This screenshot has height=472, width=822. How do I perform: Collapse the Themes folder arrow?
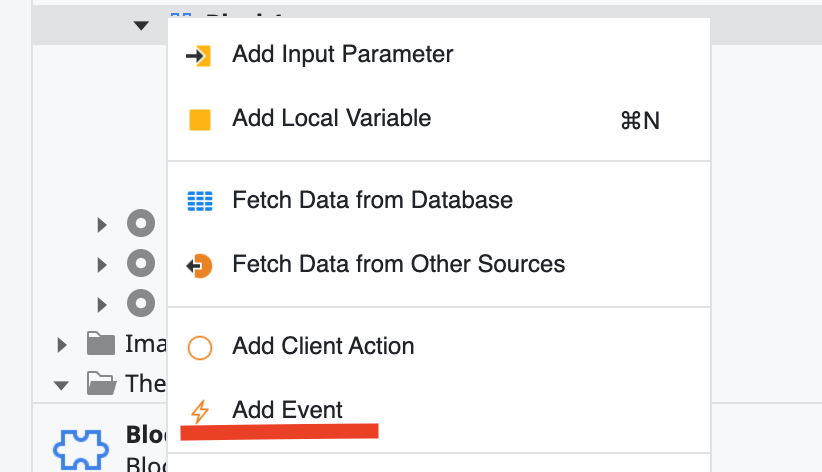(x=62, y=384)
